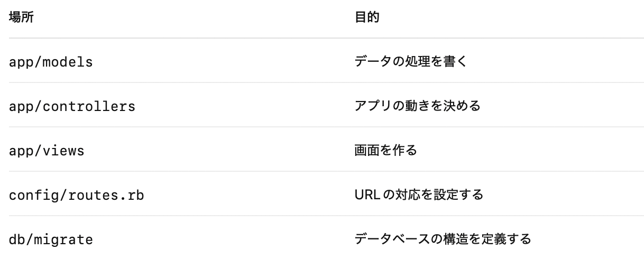Click the URLの対応を設定する description
This screenshot has height=259, width=644.
pyautogui.click(x=419, y=195)
